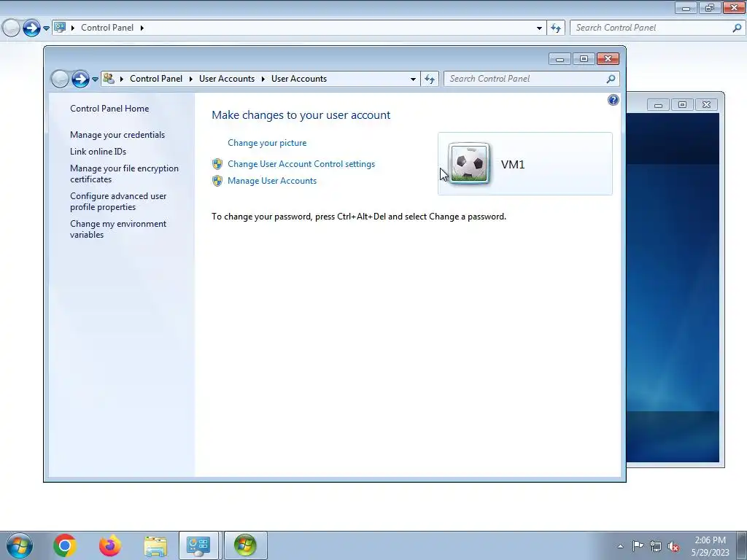Click the network icon in system tray
Image resolution: width=747 pixels, height=560 pixels.
click(656, 546)
